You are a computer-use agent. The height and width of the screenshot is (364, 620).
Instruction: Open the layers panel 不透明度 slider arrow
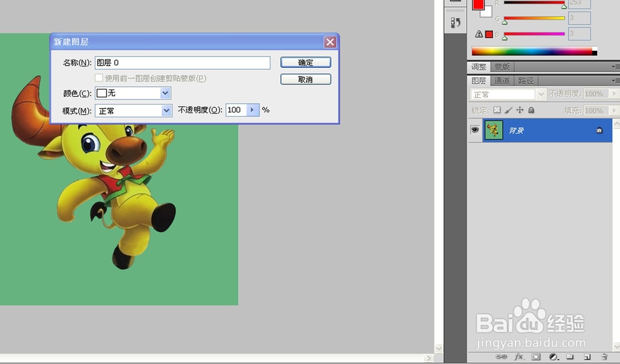[x=614, y=94]
